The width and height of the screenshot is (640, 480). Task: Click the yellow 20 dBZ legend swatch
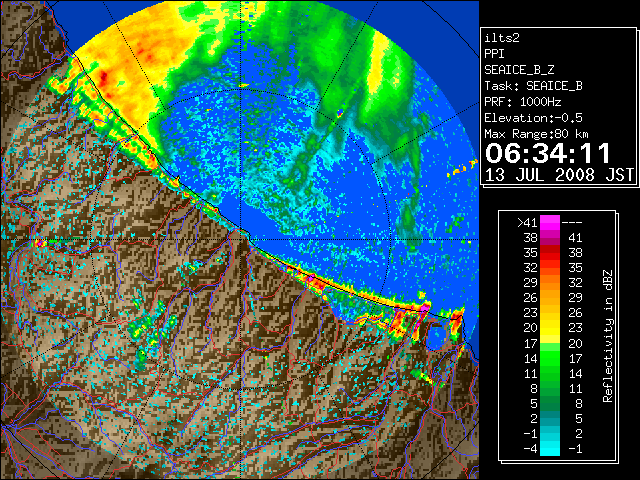click(550, 329)
